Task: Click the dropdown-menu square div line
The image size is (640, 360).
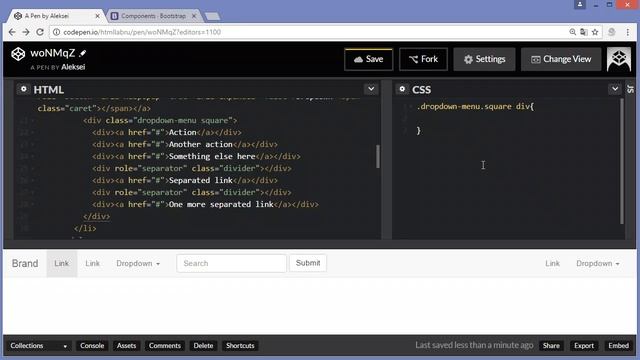Action: (160, 120)
